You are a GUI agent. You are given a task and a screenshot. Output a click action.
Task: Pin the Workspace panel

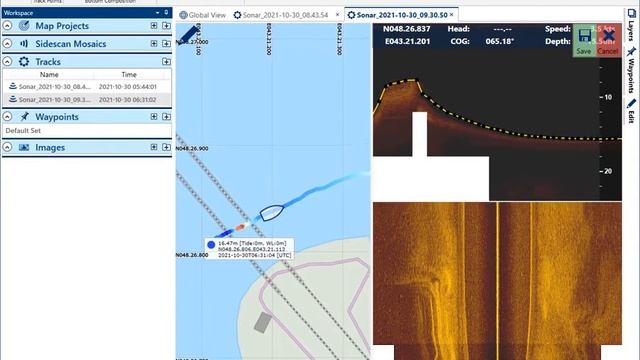click(166, 13)
